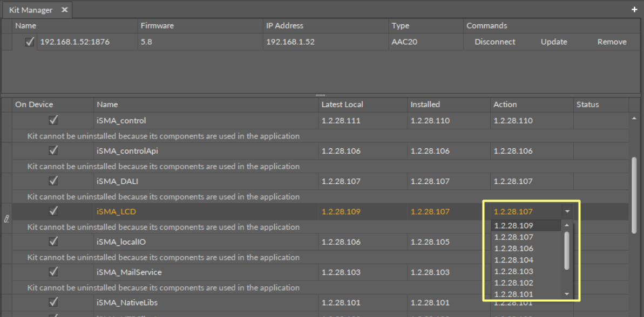
Task: Click the edit pencil icon beside iSMA_LCD row
Action: pyautogui.click(x=6, y=219)
